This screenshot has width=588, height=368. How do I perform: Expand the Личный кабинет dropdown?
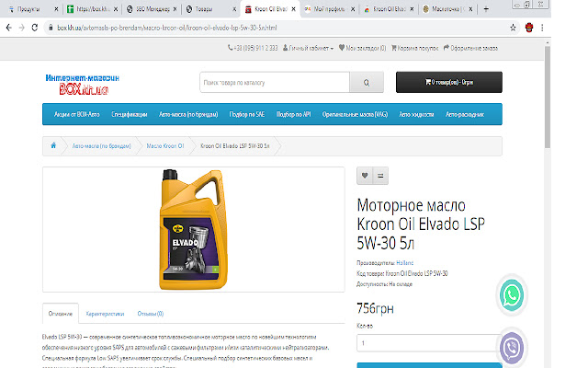308,48
